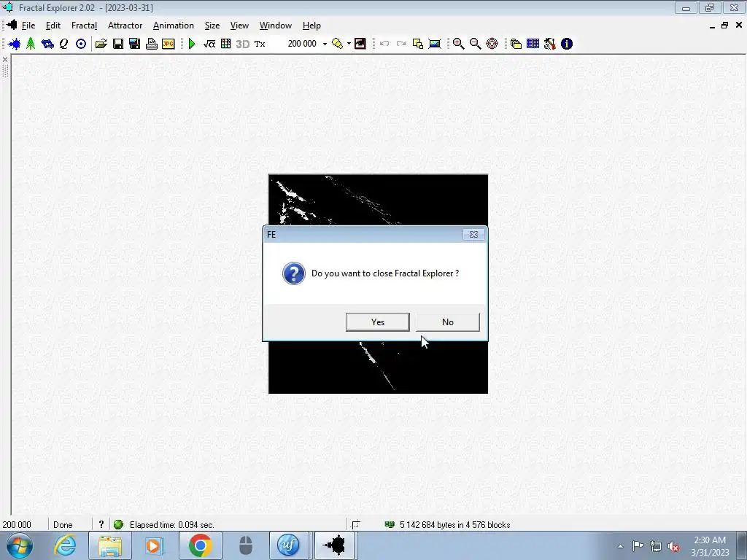This screenshot has height=560, width=747.
Task: Click the fit image to window icon
Action: coord(435,44)
